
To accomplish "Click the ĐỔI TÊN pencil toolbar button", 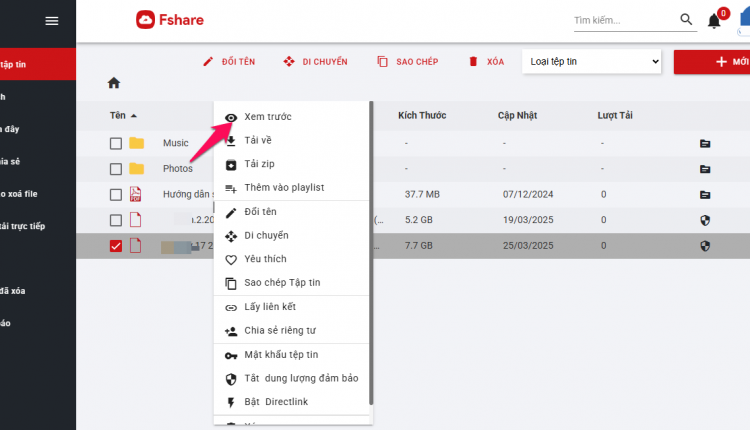I will (x=229, y=62).
